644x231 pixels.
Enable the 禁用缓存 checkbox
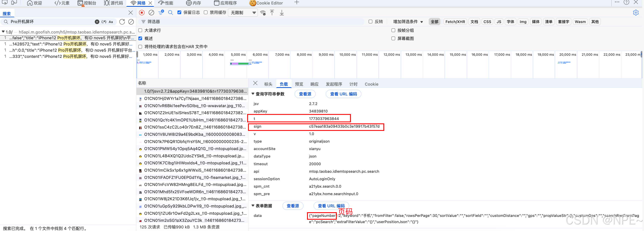coord(205,12)
